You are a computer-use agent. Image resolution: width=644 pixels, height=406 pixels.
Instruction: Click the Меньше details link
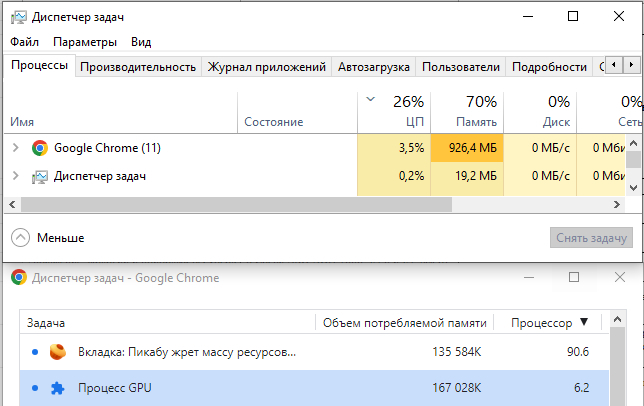(61, 238)
